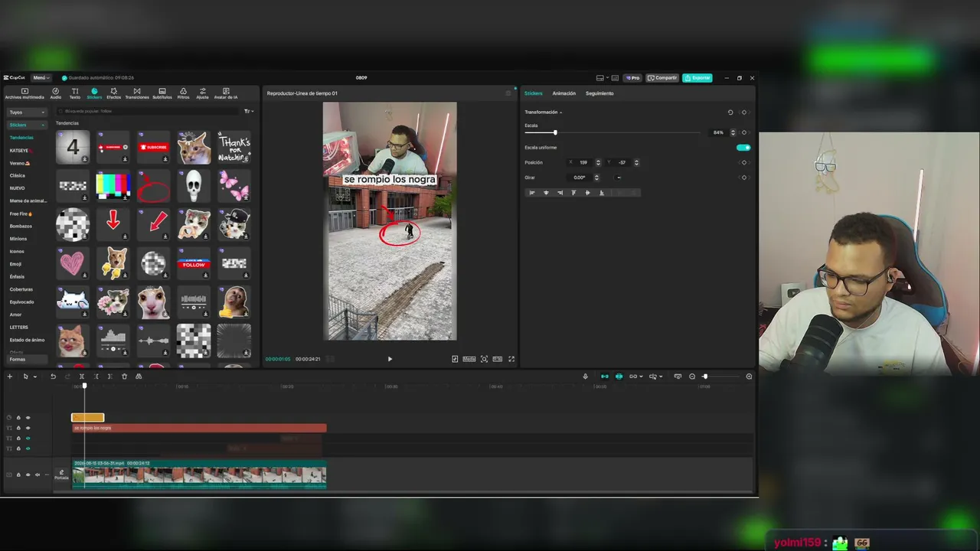Align sticker to the top

click(x=573, y=193)
